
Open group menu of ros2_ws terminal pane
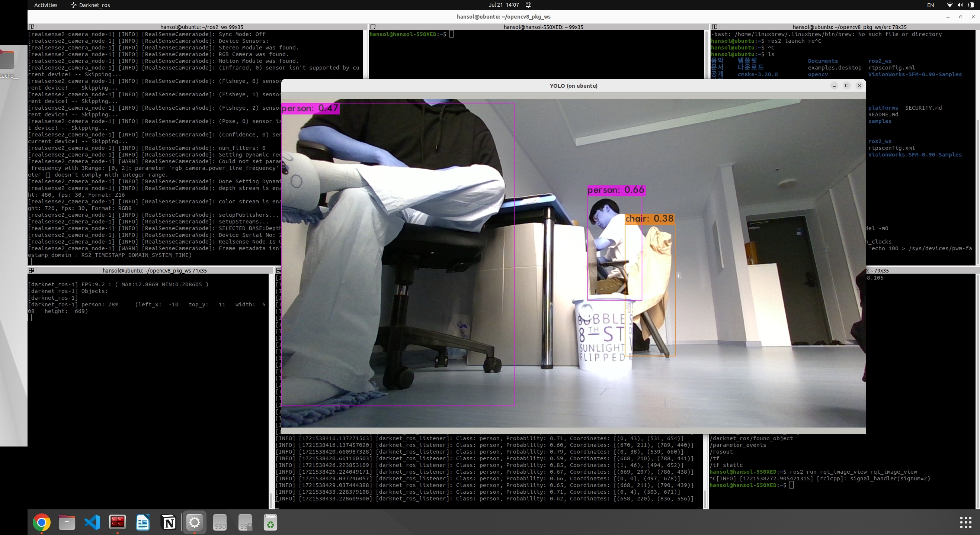pyautogui.click(x=32, y=27)
